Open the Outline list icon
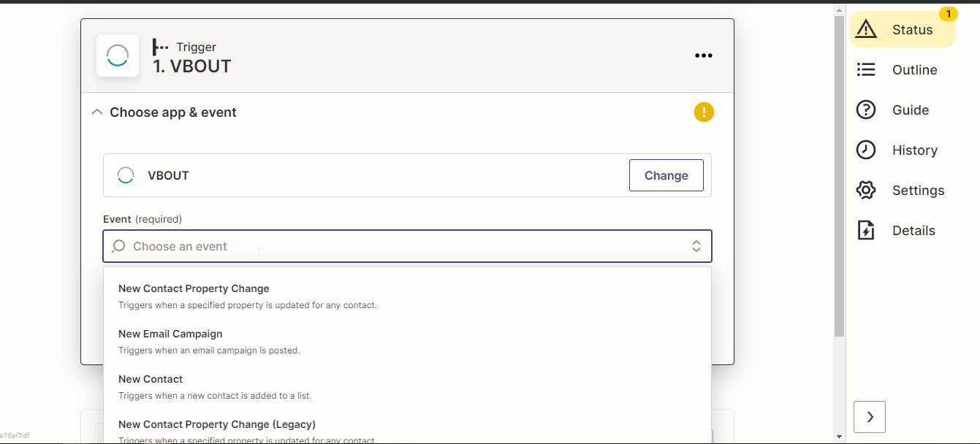Screen dimensions: 980x444 (866, 69)
